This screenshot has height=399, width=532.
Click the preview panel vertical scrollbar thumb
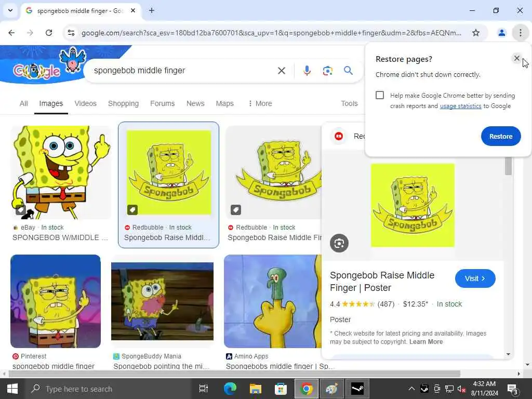tap(508, 166)
